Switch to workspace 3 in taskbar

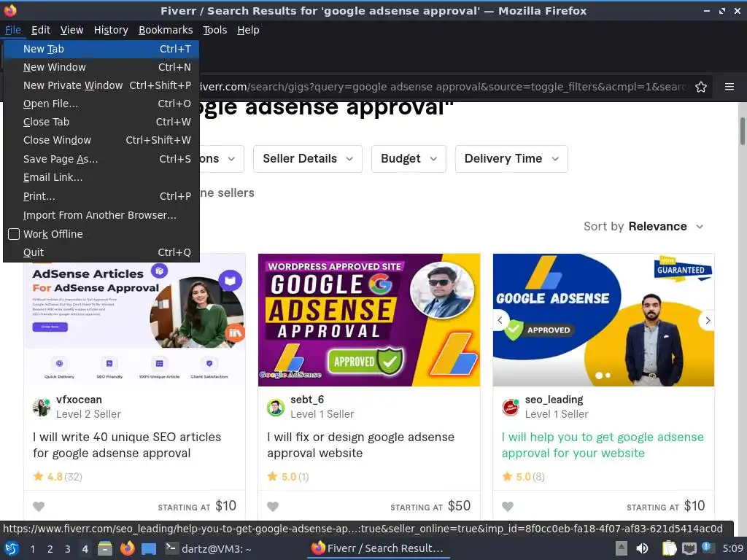(x=68, y=549)
